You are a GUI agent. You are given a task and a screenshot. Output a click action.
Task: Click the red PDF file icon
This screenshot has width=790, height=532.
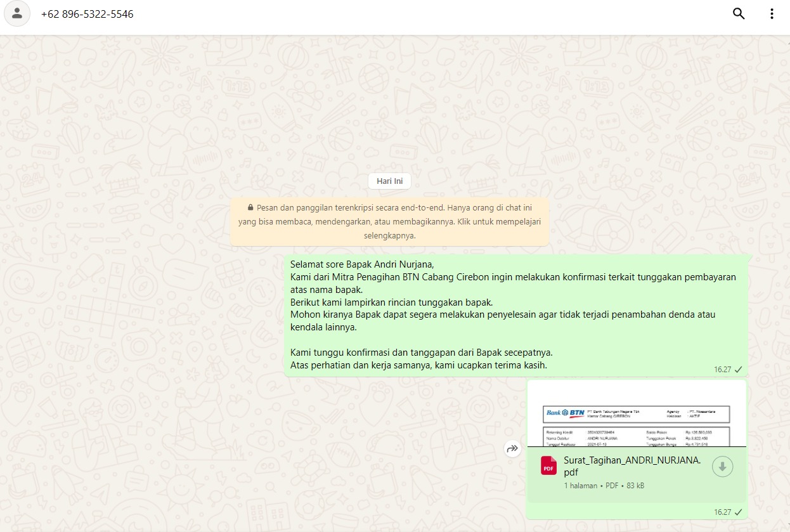tap(548, 466)
